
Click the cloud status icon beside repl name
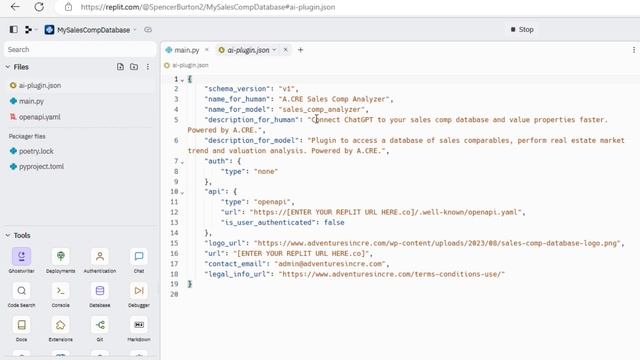click(x=148, y=30)
